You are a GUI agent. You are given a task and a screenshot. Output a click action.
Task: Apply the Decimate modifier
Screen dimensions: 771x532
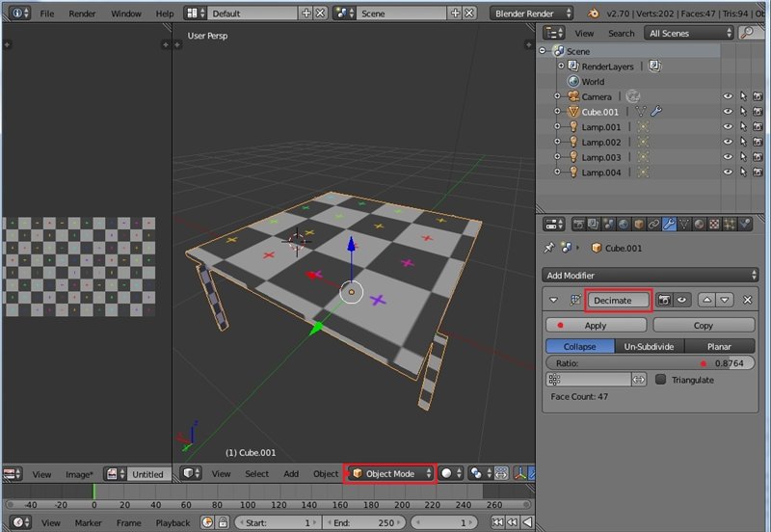click(596, 326)
